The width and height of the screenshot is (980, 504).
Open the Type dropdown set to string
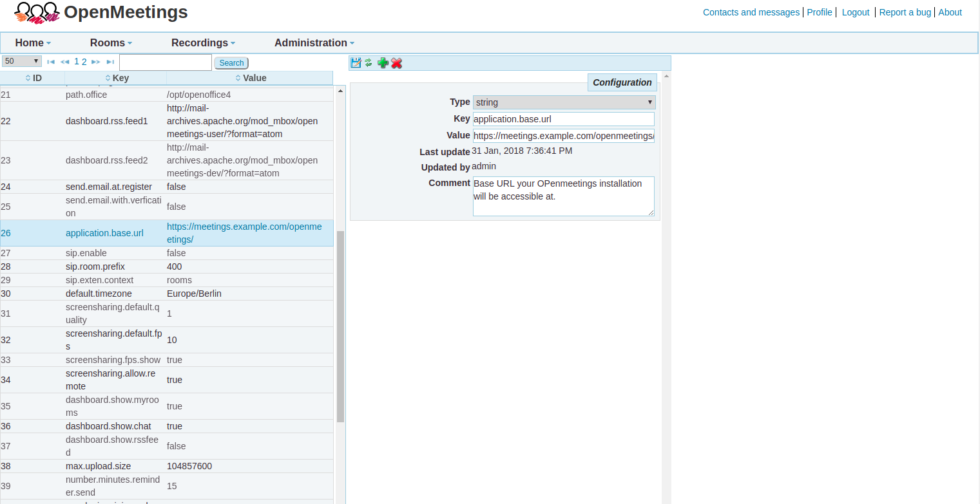pos(564,102)
